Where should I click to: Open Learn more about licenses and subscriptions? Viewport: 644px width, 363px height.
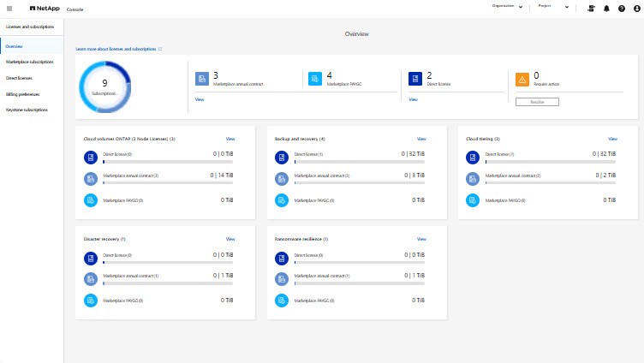click(x=118, y=50)
